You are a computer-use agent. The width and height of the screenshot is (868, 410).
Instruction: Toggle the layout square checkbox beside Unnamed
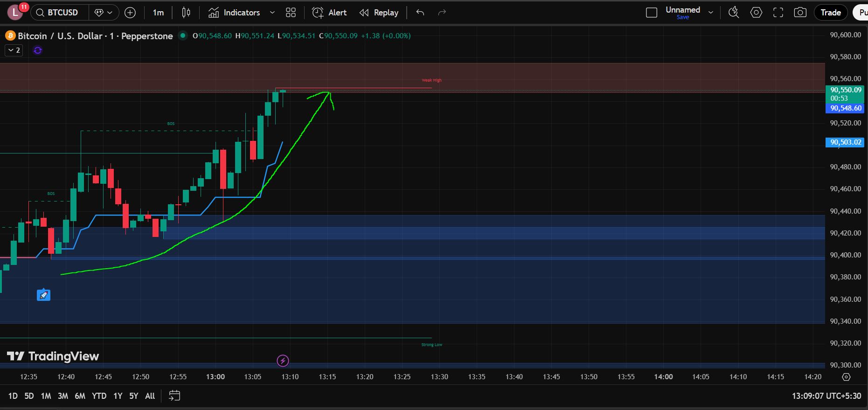tap(652, 13)
